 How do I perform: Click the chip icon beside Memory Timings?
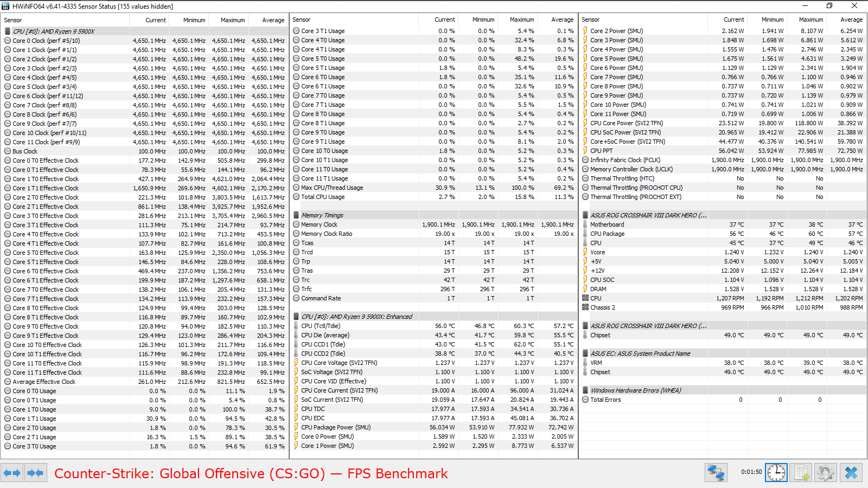point(297,215)
